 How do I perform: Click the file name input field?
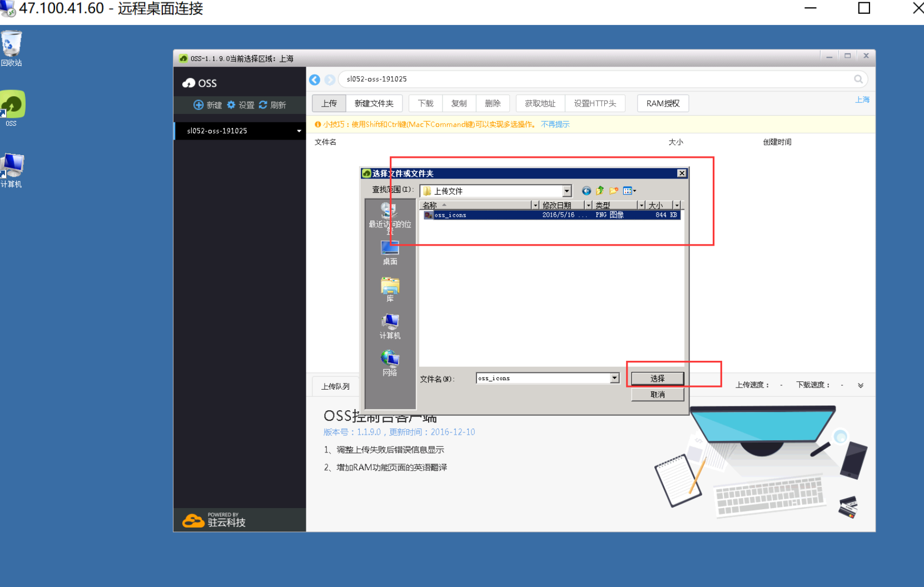[543, 379]
